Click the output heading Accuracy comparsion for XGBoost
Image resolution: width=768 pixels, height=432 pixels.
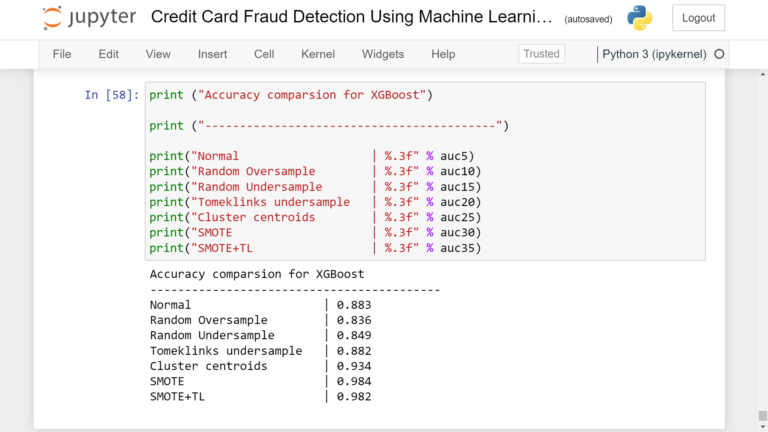257,274
